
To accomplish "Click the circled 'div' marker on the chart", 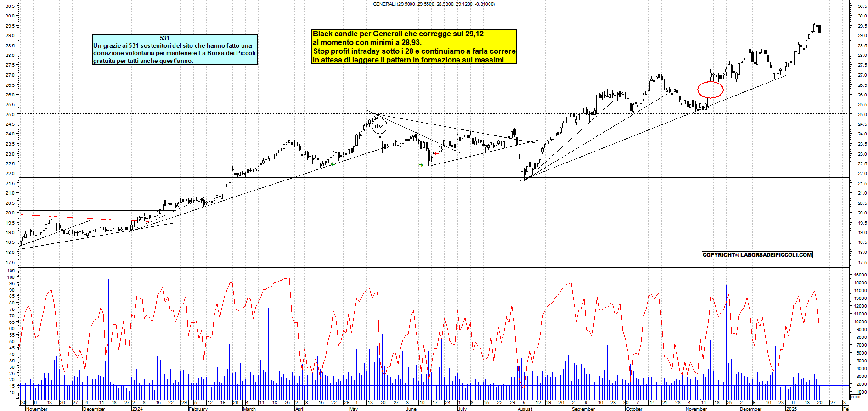I will point(379,126).
